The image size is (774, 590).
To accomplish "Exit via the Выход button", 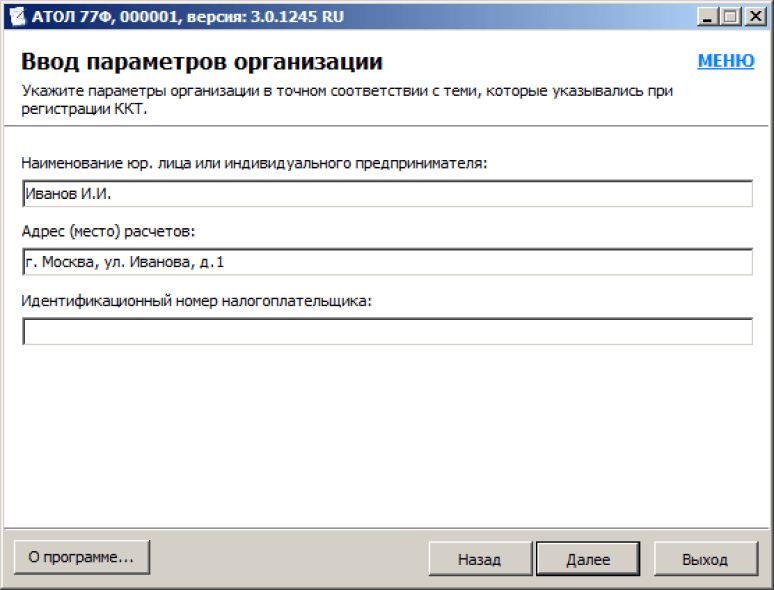I will pos(706,559).
